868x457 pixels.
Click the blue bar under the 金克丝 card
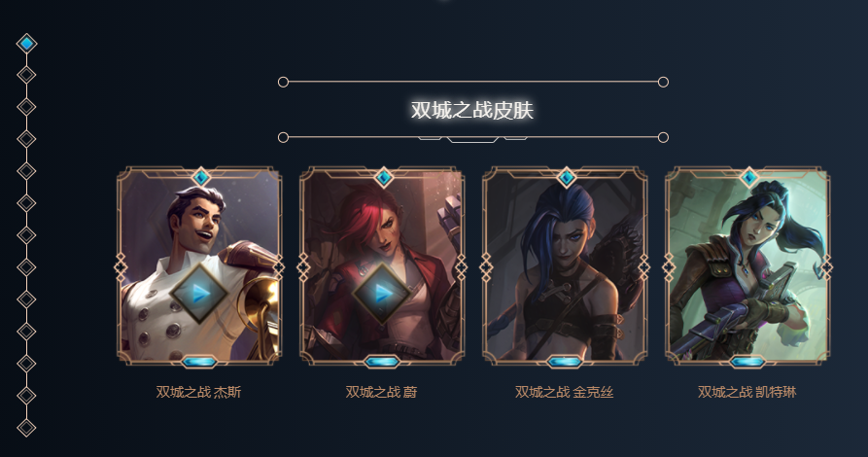[x=565, y=363]
